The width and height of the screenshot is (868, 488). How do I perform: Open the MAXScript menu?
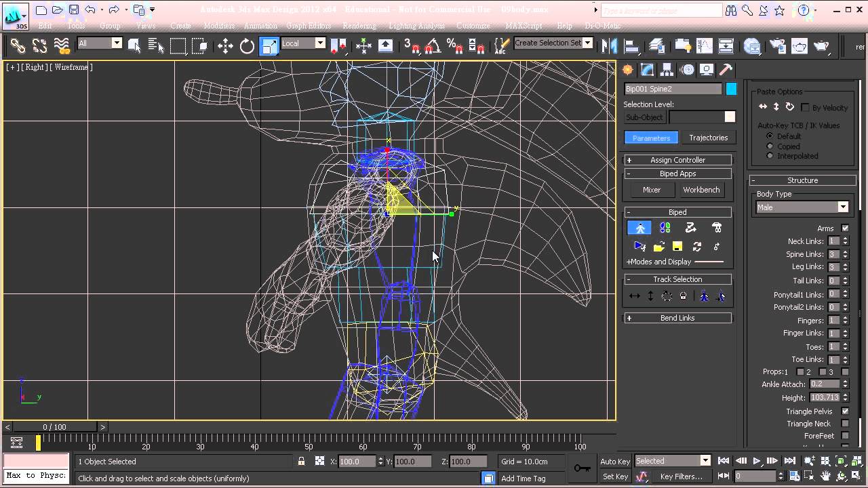524,26
